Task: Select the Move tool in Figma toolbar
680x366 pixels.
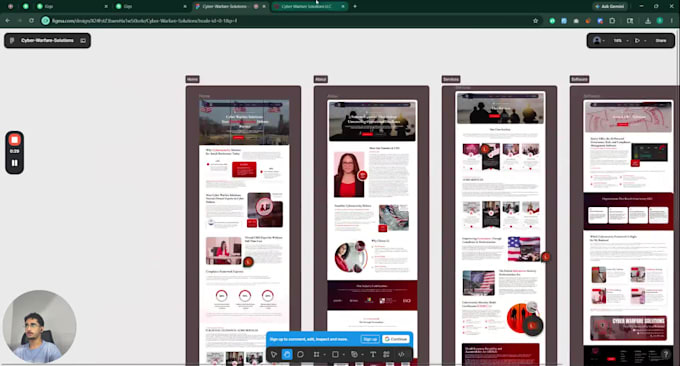Action: click(x=274, y=354)
